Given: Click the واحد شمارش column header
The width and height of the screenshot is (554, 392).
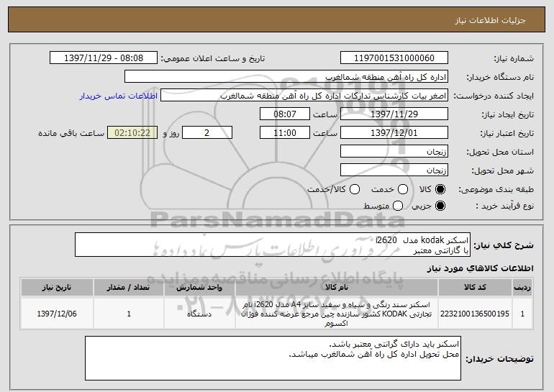Looking at the screenshot, I should click(x=199, y=288).
